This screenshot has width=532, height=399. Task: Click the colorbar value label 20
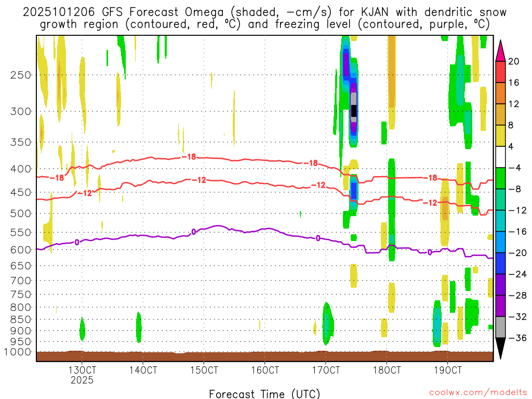pyautogui.click(x=514, y=61)
